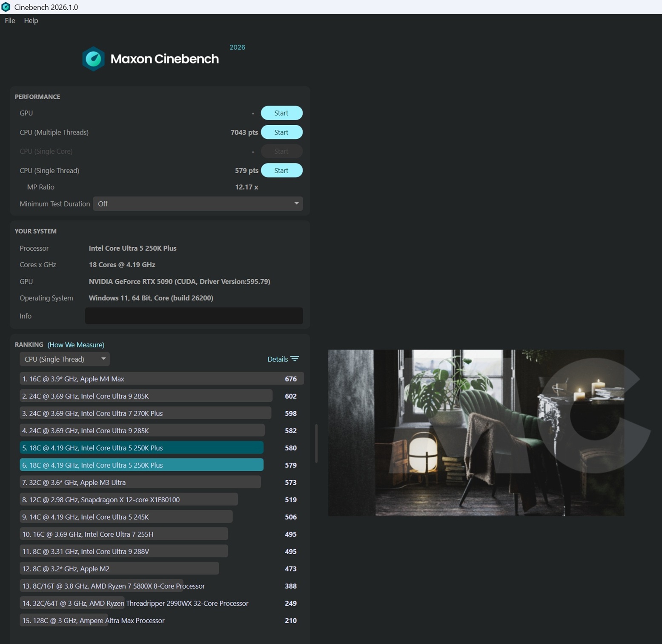Click into the Info text field
662x644 pixels.
194,316
